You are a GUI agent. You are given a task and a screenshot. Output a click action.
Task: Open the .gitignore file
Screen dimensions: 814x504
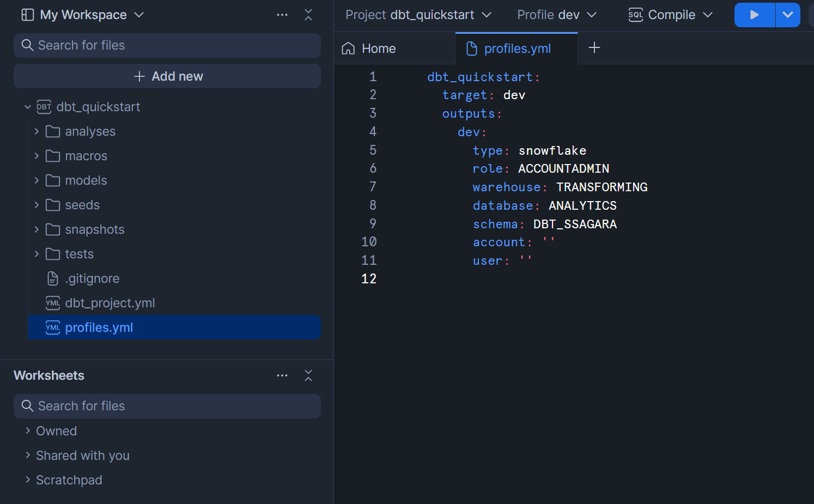click(x=92, y=278)
